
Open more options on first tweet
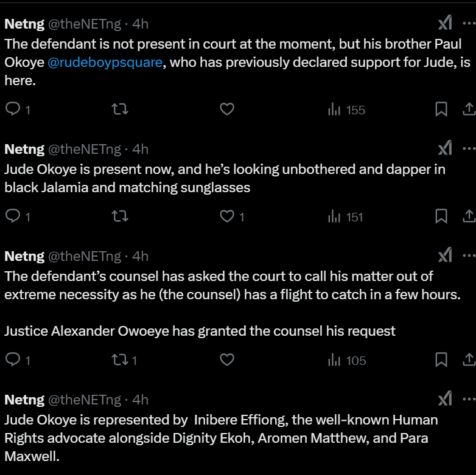(468, 24)
